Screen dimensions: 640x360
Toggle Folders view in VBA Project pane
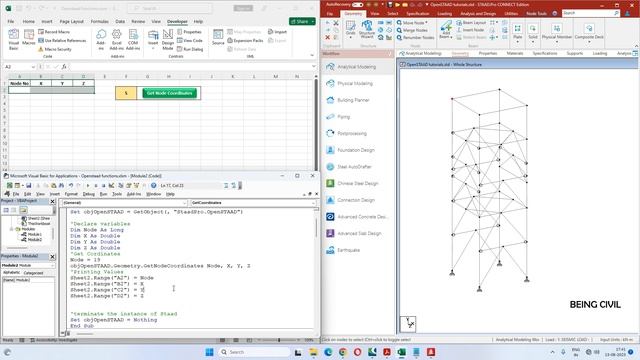23,210
